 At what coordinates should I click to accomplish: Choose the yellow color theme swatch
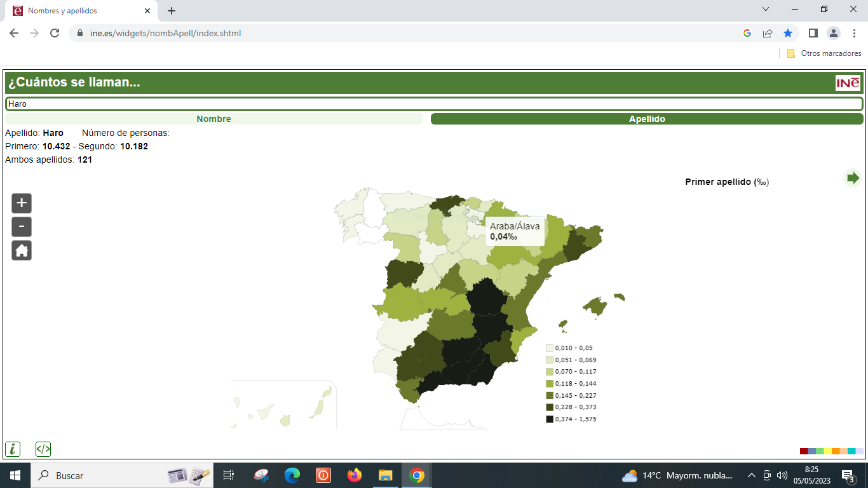click(828, 451)
